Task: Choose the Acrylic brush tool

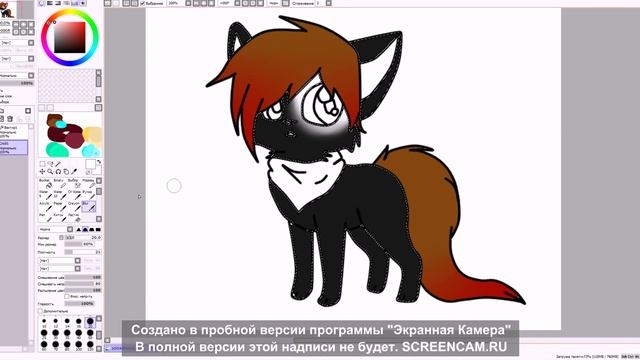Action: [45, 206]
